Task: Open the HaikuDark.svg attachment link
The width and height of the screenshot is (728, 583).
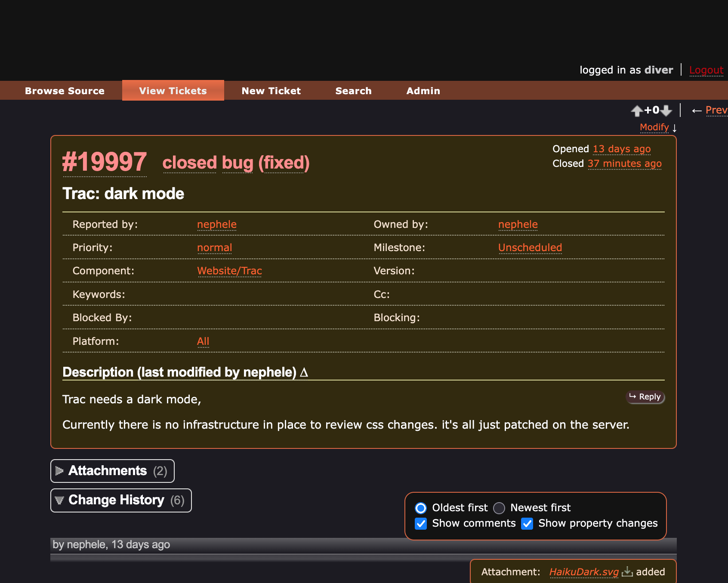Action: tap(583, 572)
